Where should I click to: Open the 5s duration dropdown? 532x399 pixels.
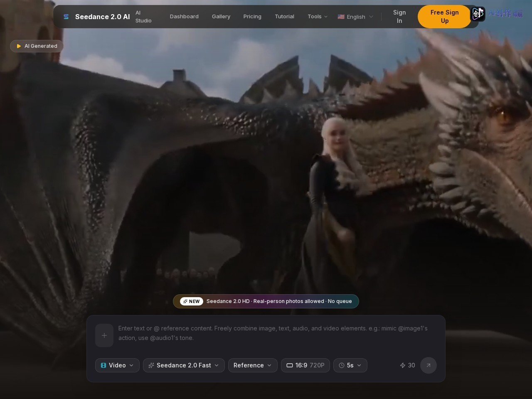(350, 365)
